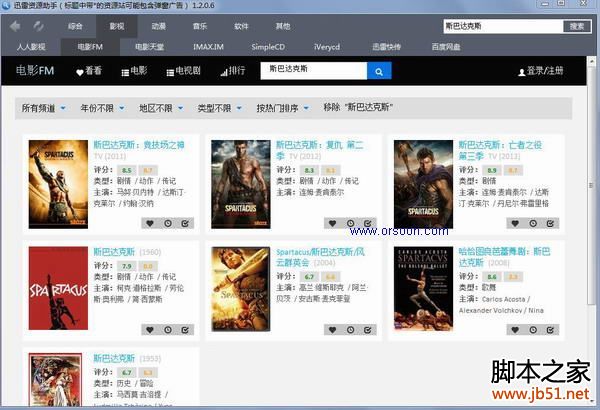Click check icon on 复仇 第二季 card
Viewport: 600px width, 410px height.
368,223
